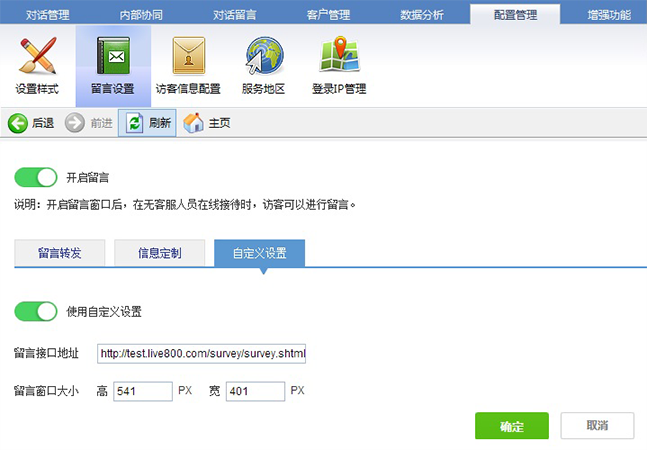
Task: Click the greyed 前进 forward arrow
Action: pos(75,123)
